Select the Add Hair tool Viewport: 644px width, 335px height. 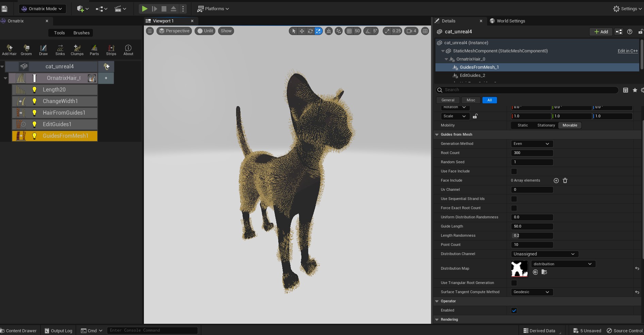tap(9, 50)
